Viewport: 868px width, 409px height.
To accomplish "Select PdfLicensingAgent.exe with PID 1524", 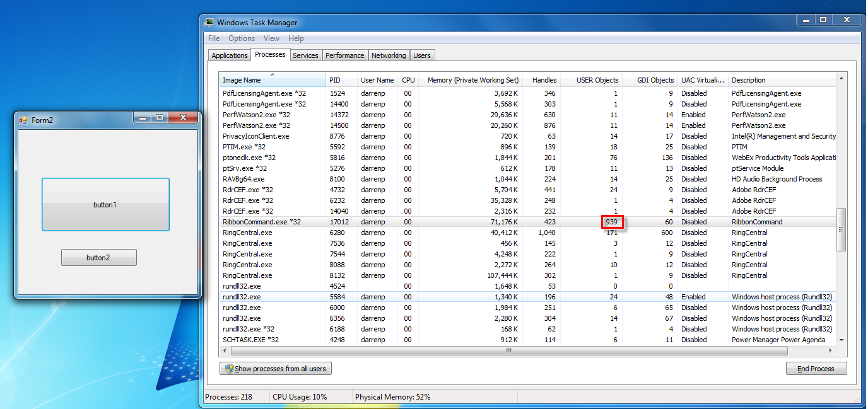I will pos(527,93).
